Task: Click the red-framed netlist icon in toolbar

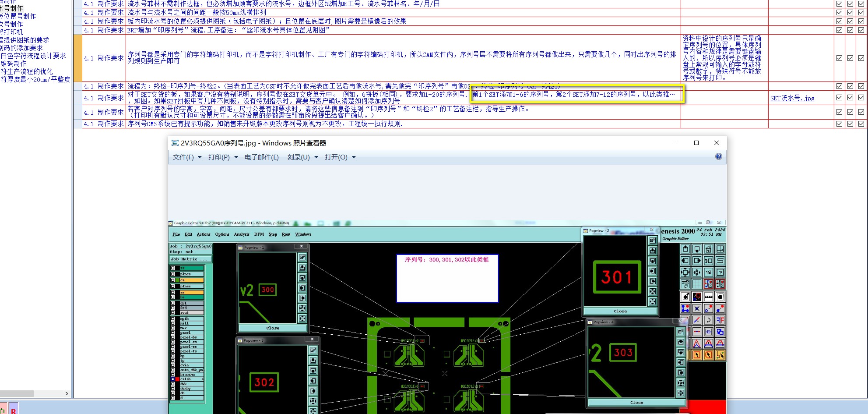Action: (x=708, y=284)
